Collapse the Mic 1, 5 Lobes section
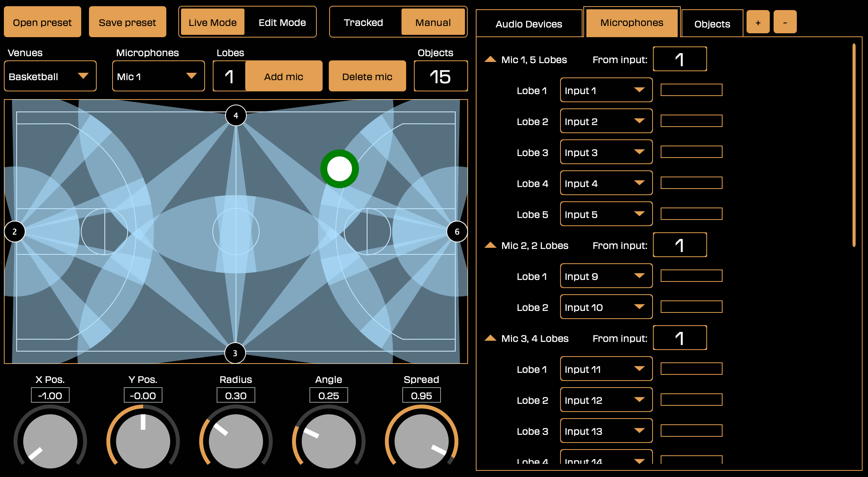Viewport: 868px width, 477px height. point(490,59)
